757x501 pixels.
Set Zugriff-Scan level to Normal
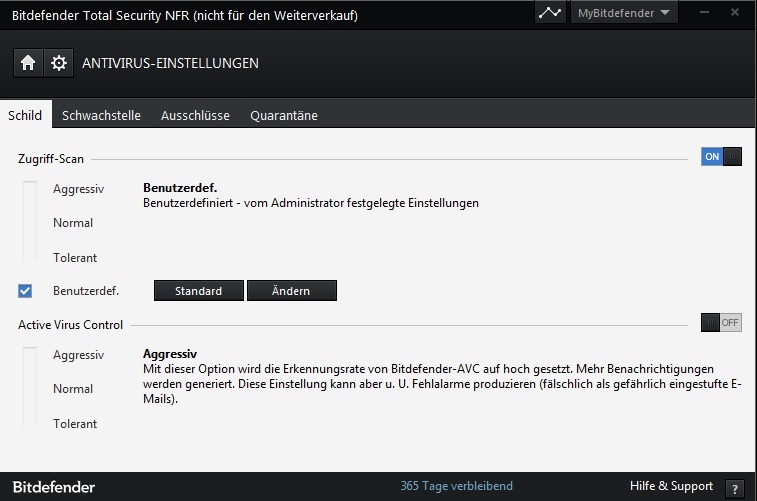pos(73,223)
